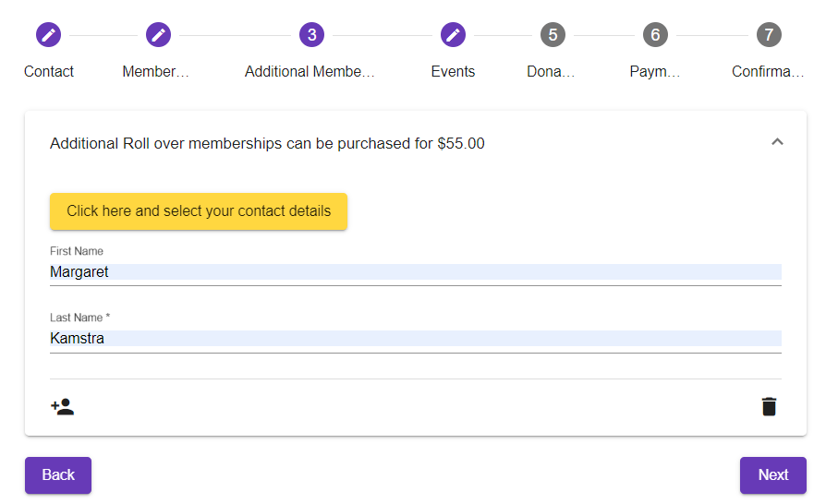Click the Last Name field containing Kamstra
Screen dimensions: 826x504
[x=416, y=339]
